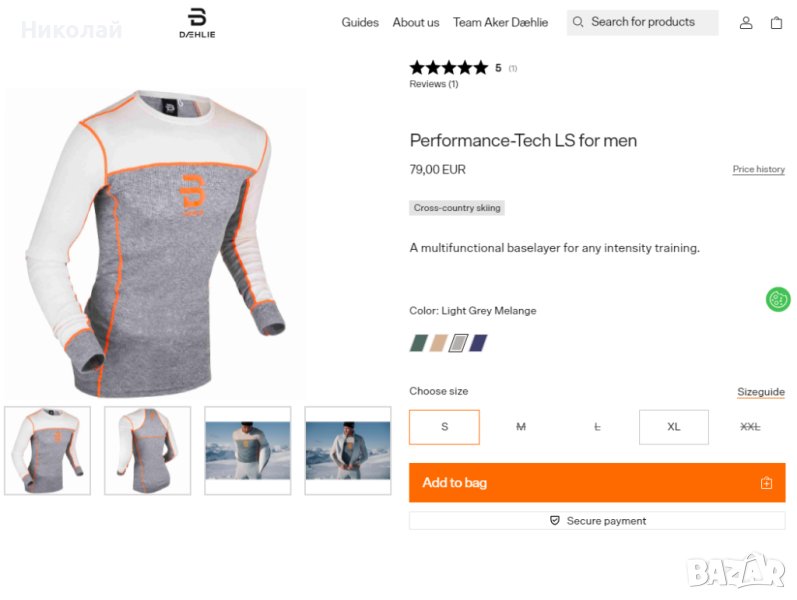Viewport: 797px width, 600px height.
Task: Choose the green color swatch
Action: 419,343
